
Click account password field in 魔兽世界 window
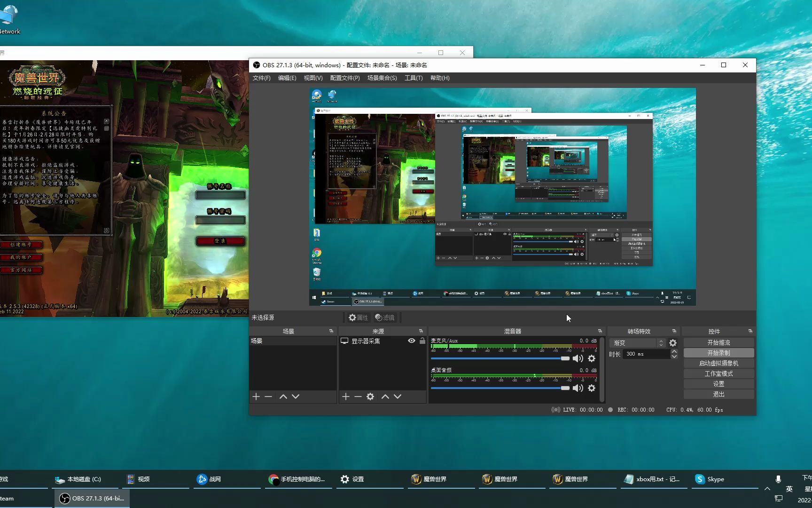click(x=220, y=220)
